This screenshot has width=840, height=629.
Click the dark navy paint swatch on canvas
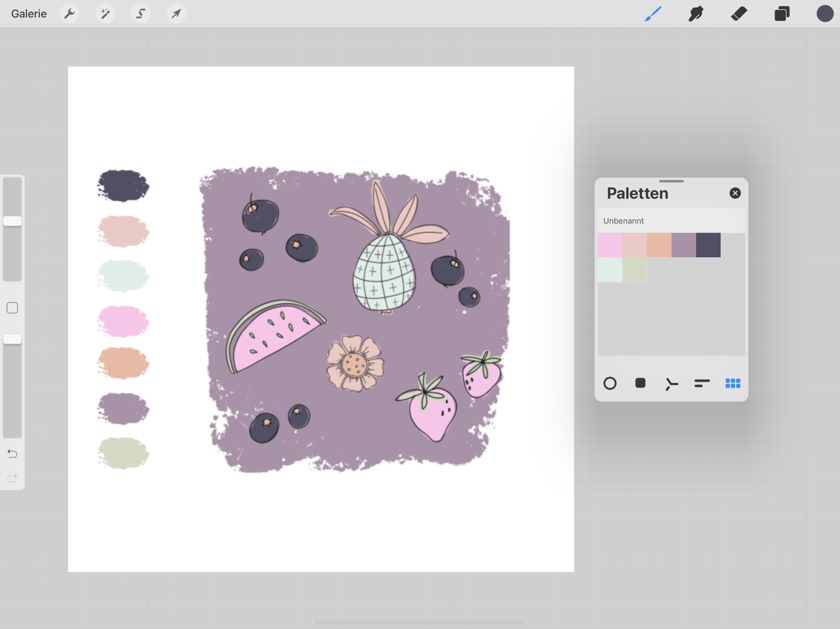[x=123, y=186]
